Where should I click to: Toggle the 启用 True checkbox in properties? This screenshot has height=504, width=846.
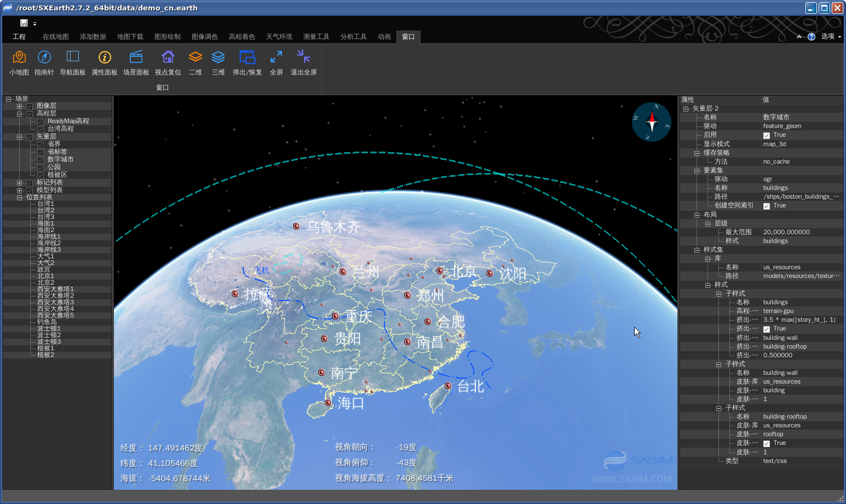pyautogui.click(x=767, y=135)
